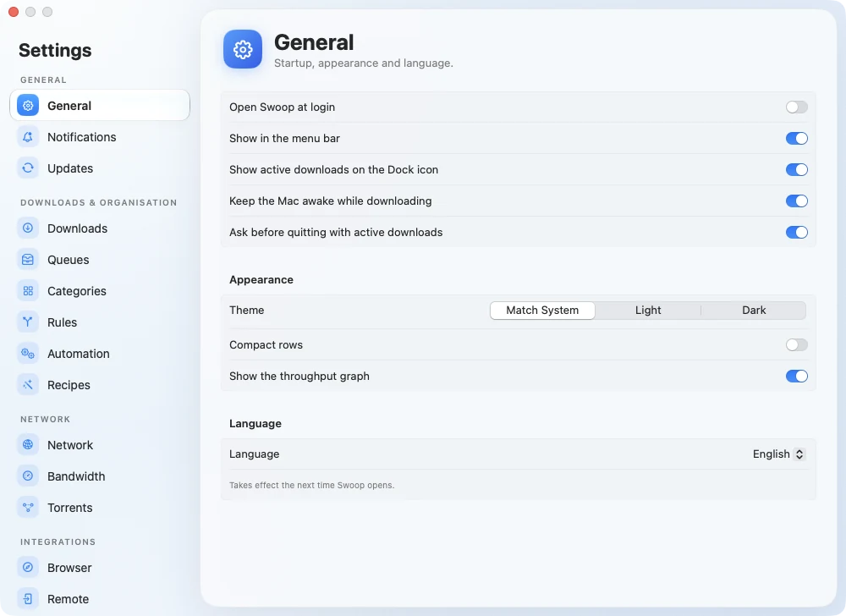The height and width of the screenshot is (616, 846).
Task: Click the 'Settings' sidebar title
Action: [x=55, y=50]
